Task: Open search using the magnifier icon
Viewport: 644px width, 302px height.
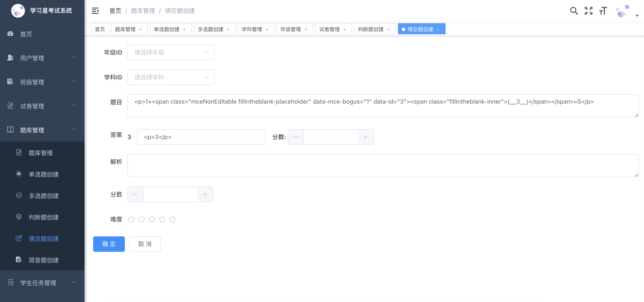Action: pyautogui.click(x=574, y=11)
